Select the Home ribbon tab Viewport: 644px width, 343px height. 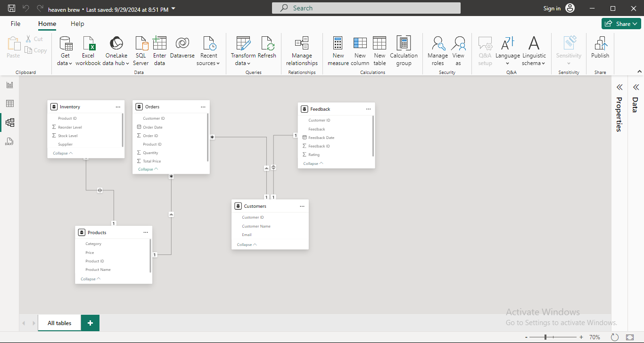(47, 24)
